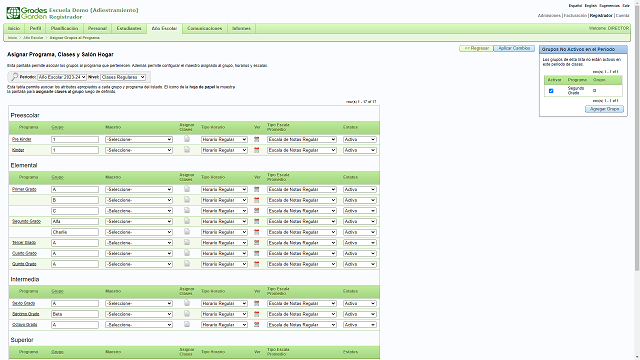The image size is (640, 360).
Task: Open assign-classes paper icon for Séptimo Grado Beta
Action: 187,313
